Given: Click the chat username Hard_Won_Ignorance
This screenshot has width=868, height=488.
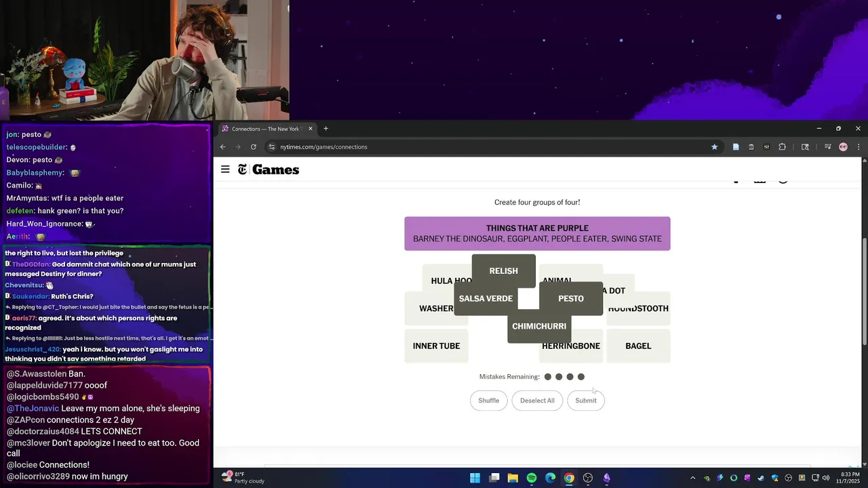Looking at the screenshot, I should (44, 224).
